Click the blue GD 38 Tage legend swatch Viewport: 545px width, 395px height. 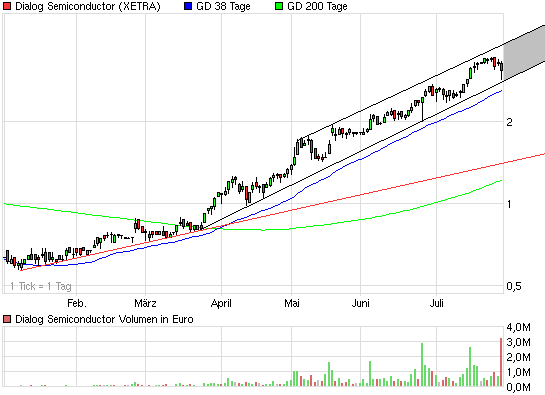tap(188, 6)
